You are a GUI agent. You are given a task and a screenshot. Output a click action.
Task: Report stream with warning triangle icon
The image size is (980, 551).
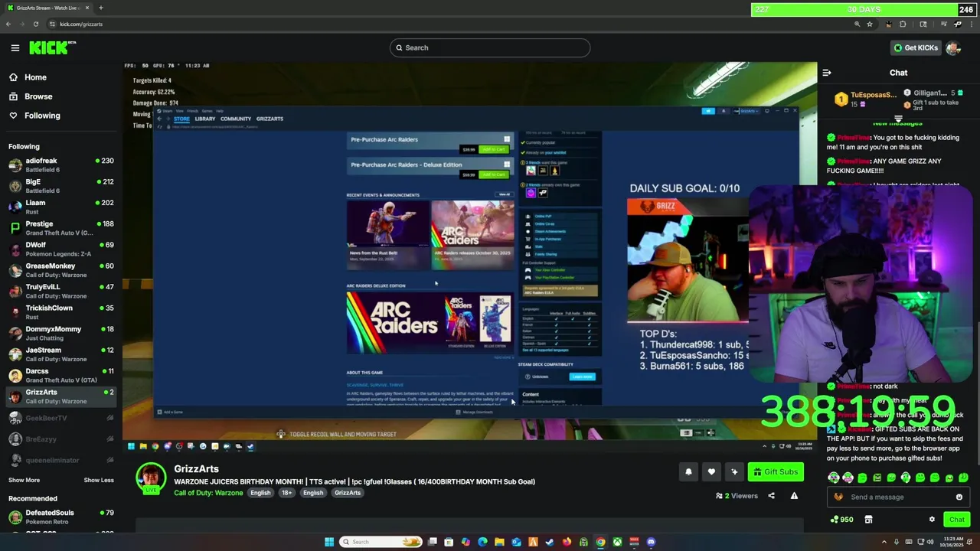pos(794,496)
